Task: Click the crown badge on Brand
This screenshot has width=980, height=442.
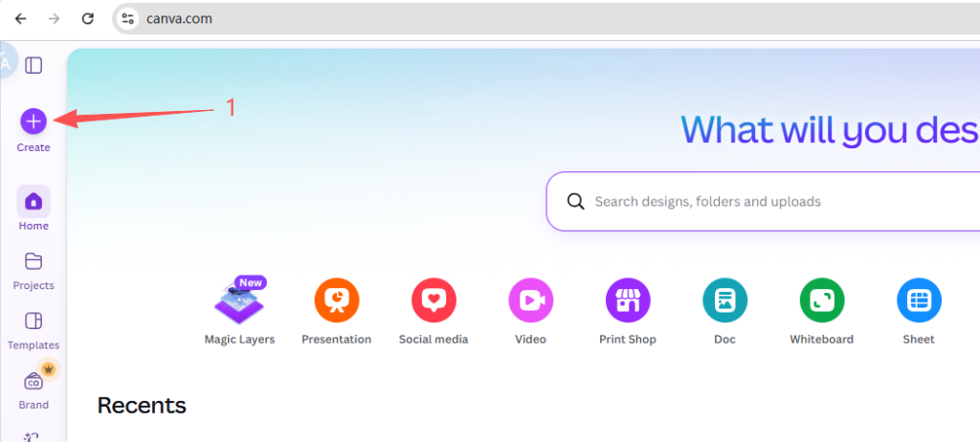Action: pyautogui.click(x=49, y=369)
